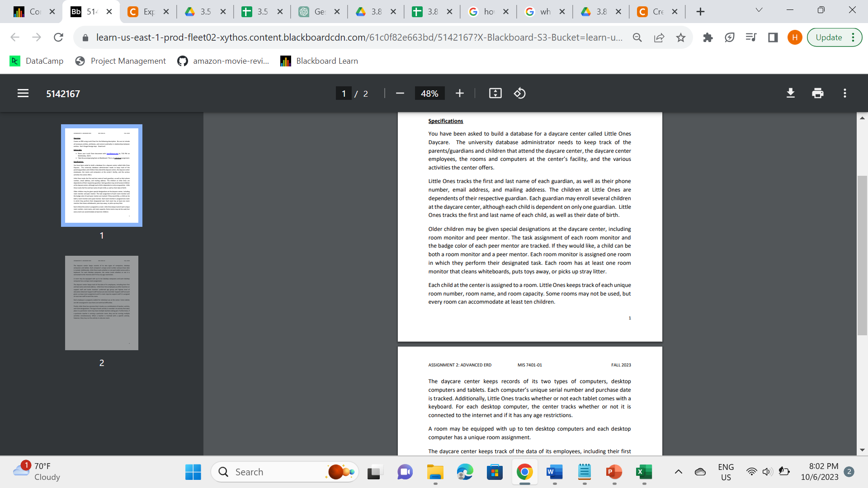Image resolution: width=868 pixels, height=488 pixels.
Task: Open a new browser tab
Action: point(700,12)
